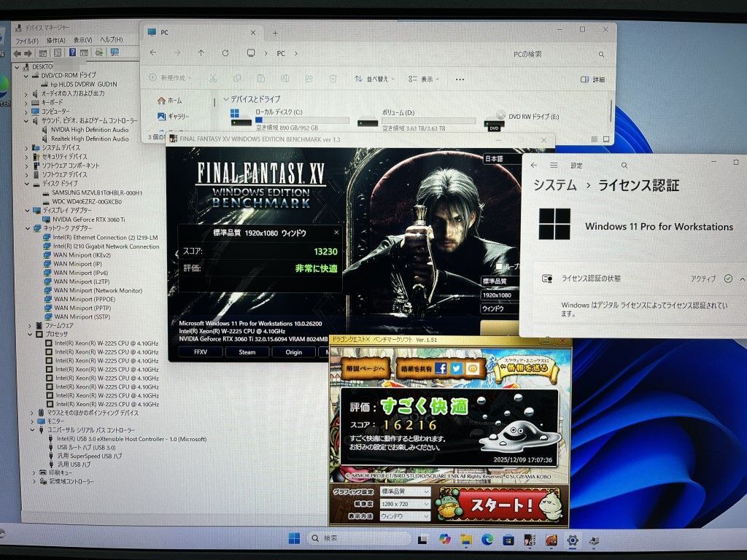Click the Facebook share icon in Dragon Quest benchmark
Viewport: 747px width, 560px height.
pos(441,368)
